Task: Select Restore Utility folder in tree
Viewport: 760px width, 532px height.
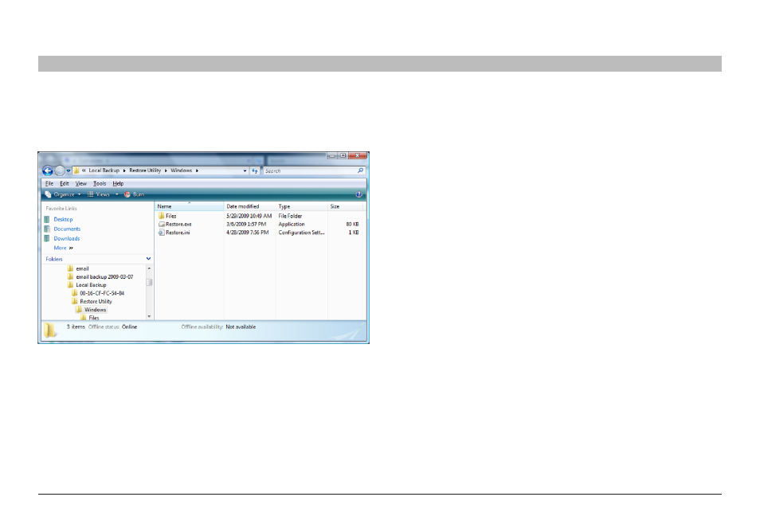Action: point(96,301)
